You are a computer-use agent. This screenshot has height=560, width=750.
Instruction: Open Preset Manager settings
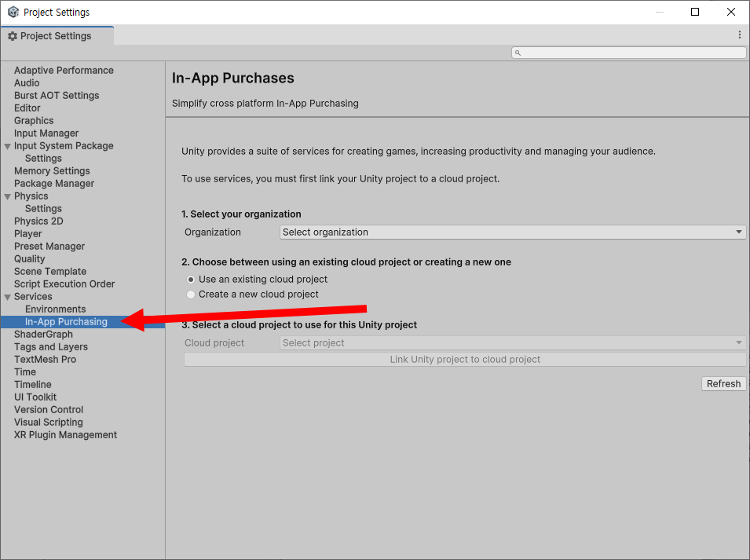49,247
